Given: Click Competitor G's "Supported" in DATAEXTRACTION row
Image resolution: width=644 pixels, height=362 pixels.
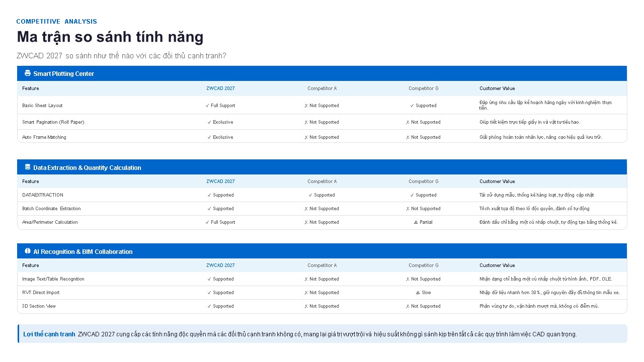Looking at the screenshot, I should click(x=424, y=195).
